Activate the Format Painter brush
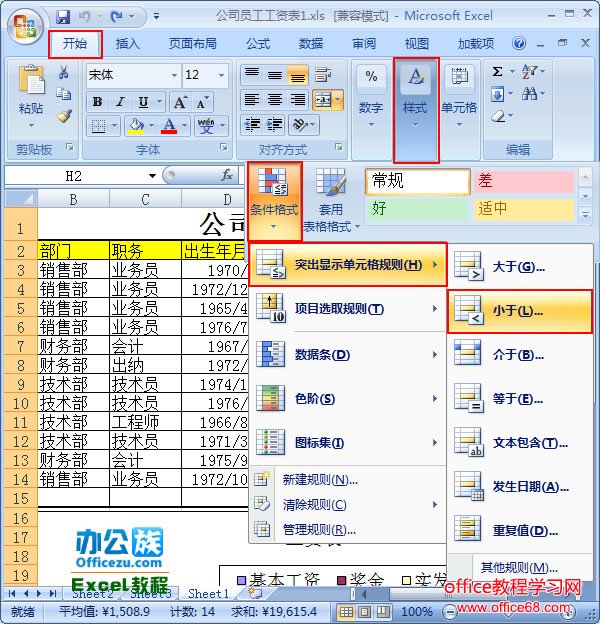This screenshot has width=600, height=624. (64, 116)
